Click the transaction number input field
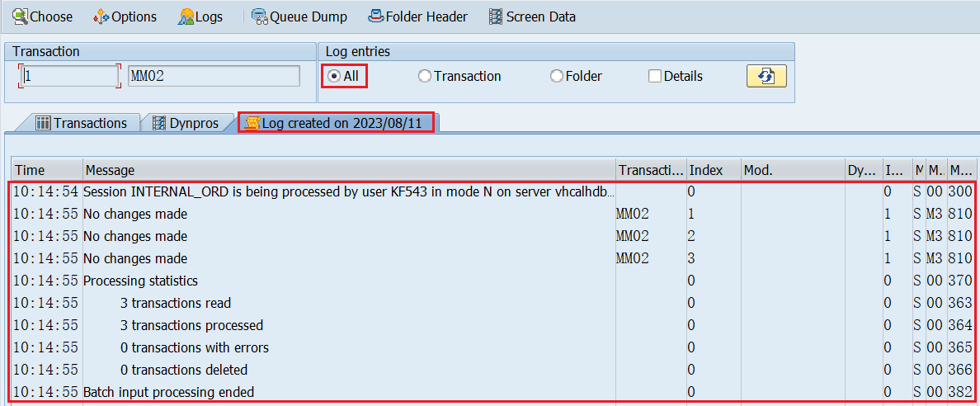The height and width of the screenshot is (406, 980). (x=68, y=76)
